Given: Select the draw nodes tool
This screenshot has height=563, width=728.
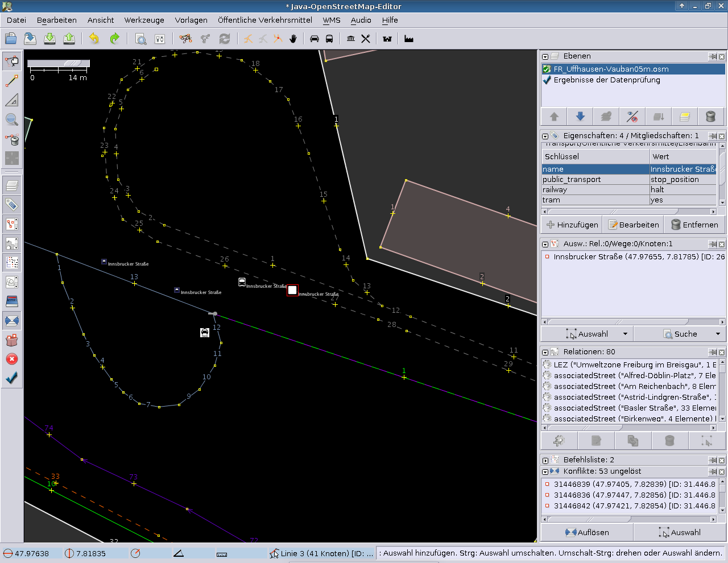Looking at the screenshot, I should click(12, 81).
